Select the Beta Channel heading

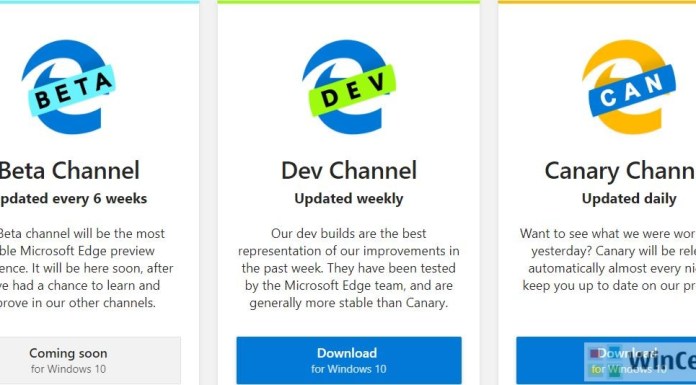click(69, 171)
